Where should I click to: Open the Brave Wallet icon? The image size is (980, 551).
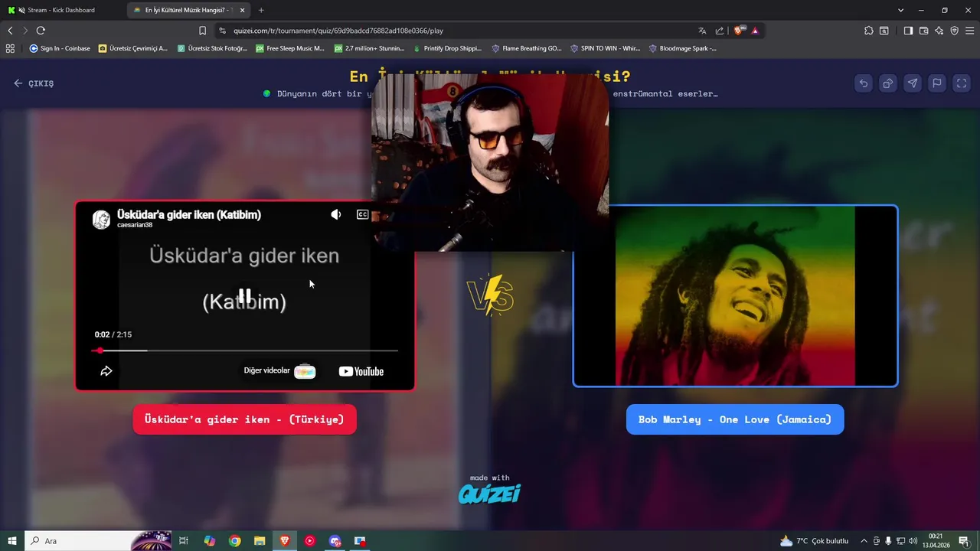click(923, 31)
